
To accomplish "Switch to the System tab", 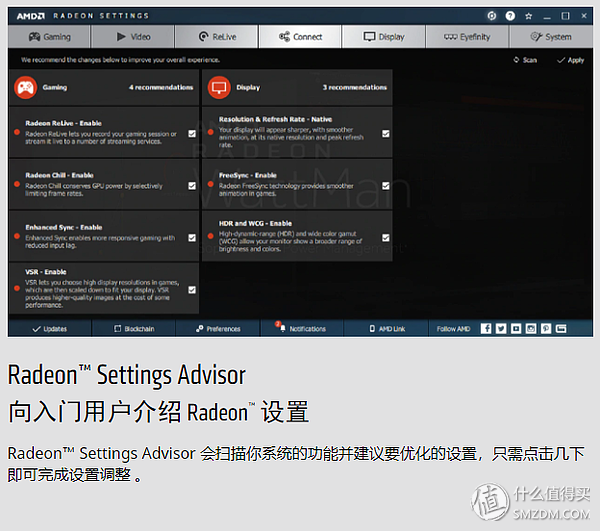I will (x=551, y=37).
